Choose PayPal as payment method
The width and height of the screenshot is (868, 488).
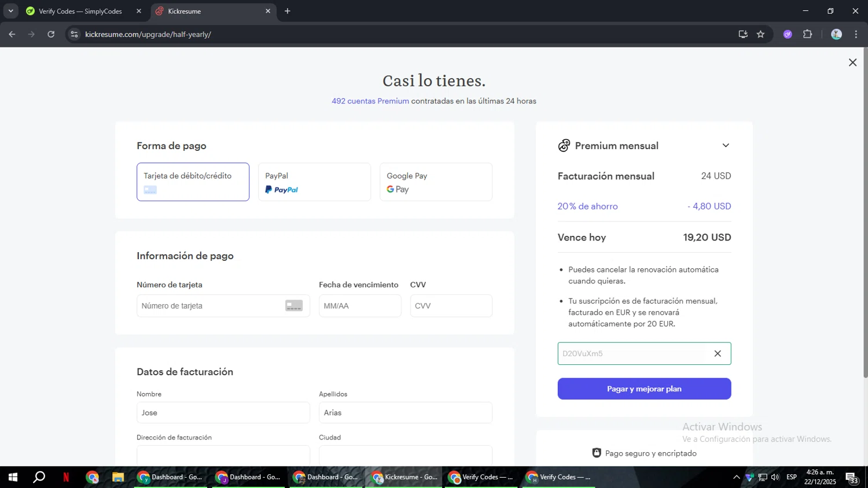point(314,182)
